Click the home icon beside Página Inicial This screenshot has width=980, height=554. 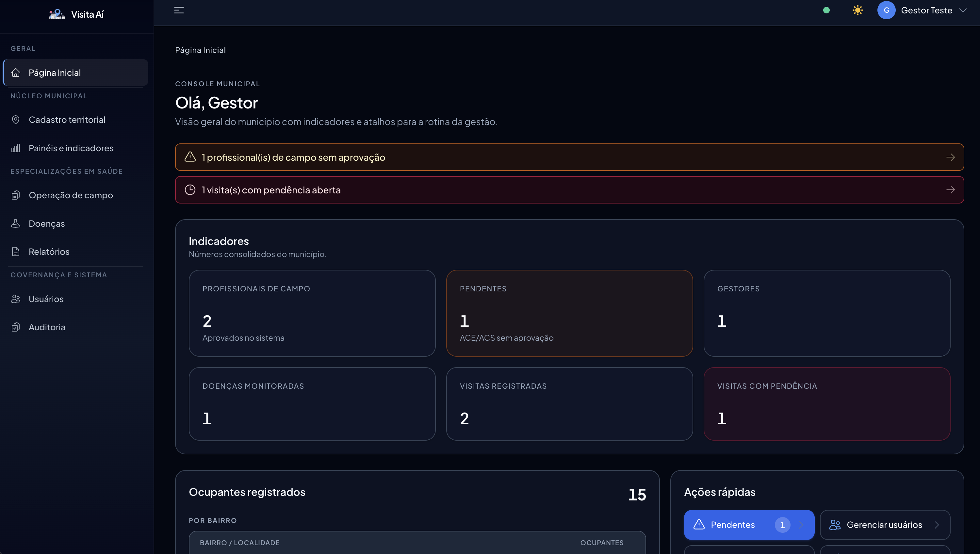(16, 73)
